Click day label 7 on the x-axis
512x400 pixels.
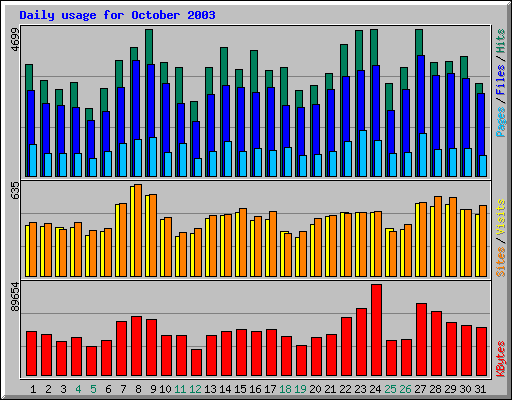pyautogui.click(x=123, y=389)
